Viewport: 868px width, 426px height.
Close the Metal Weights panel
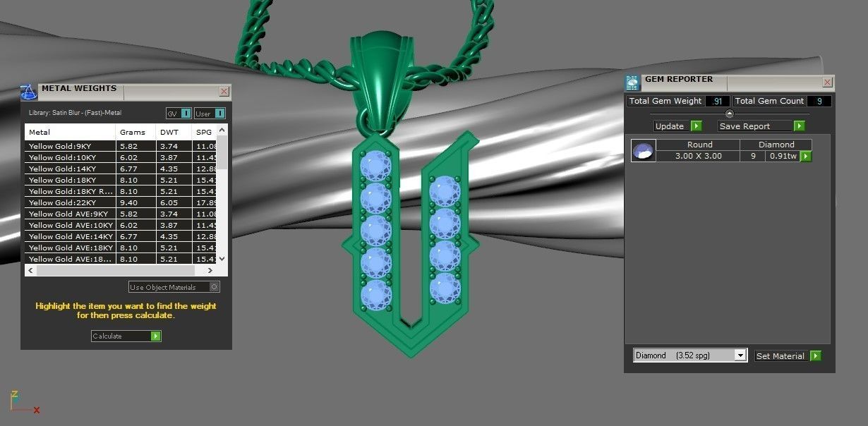[224, 92]
